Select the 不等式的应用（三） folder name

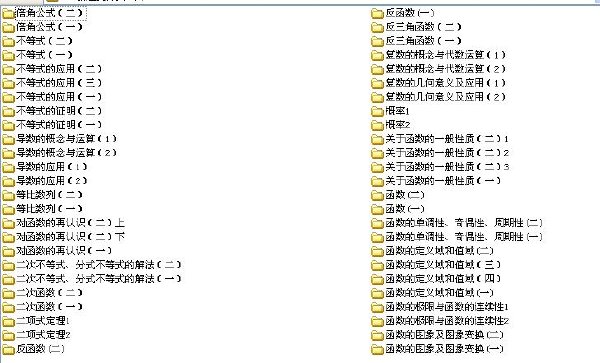click(59, 83)
